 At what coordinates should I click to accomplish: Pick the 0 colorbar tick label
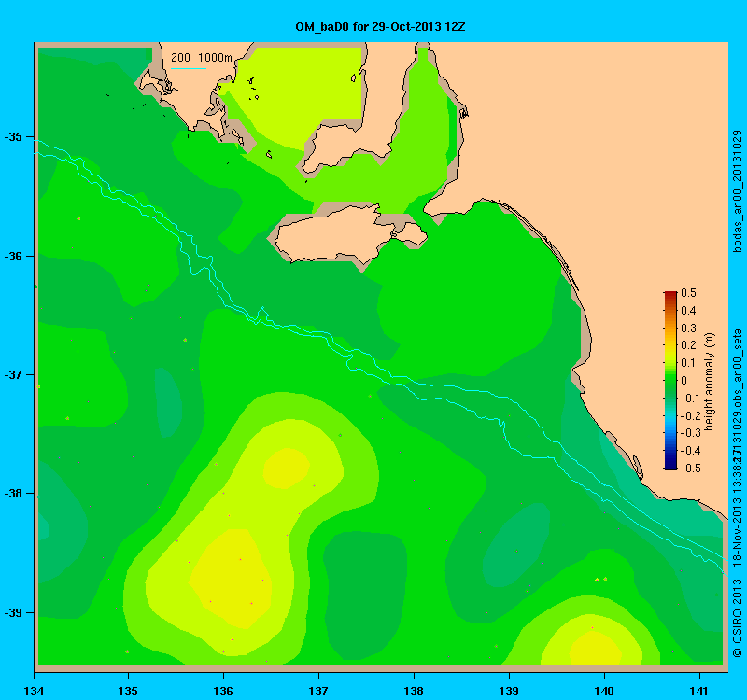click(684, 381)
